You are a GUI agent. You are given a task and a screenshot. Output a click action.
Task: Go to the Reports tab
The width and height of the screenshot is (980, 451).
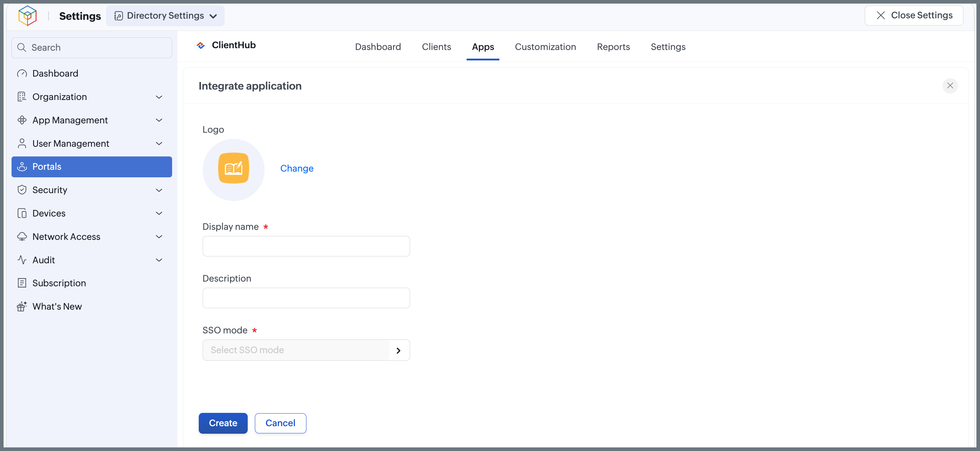pos(613,47)
